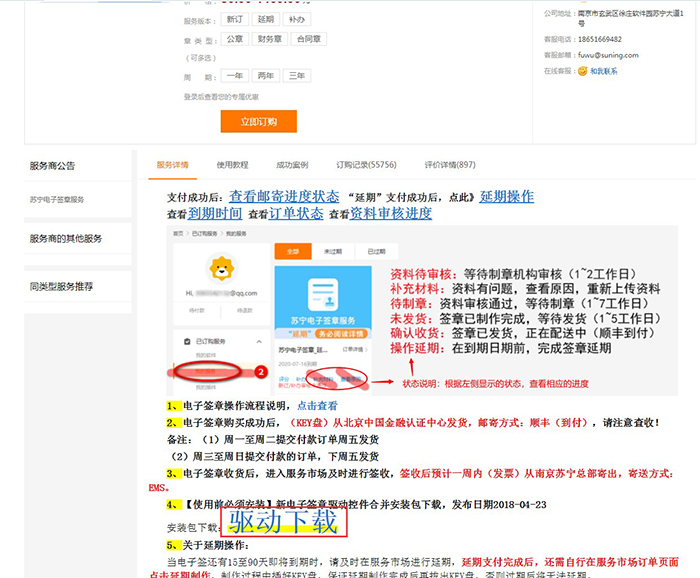
Task: Select 服务商公告 in the left sidebar
Action: point(52,166)
